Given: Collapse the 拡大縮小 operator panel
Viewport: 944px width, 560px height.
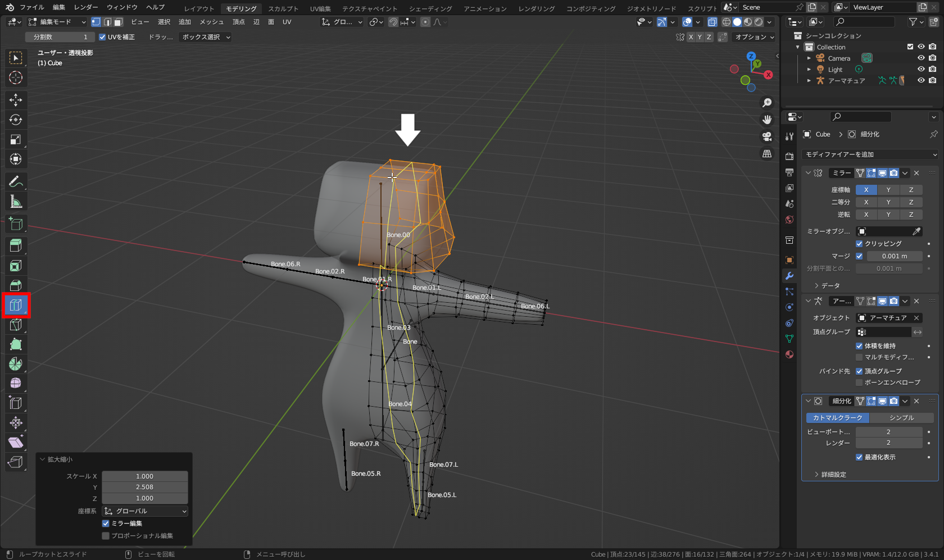Looking at the screenshot, I should pyautogui.click(x=42, y=459).
